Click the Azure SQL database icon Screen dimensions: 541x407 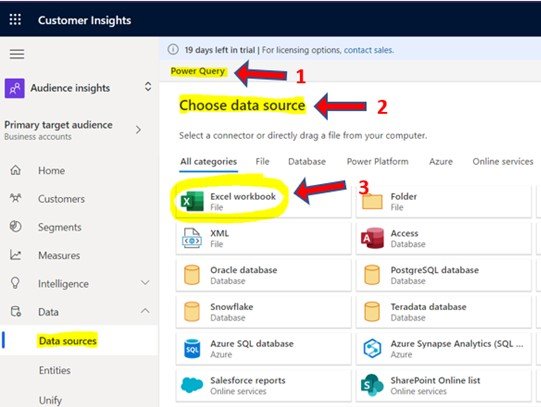tap(192, 349)
